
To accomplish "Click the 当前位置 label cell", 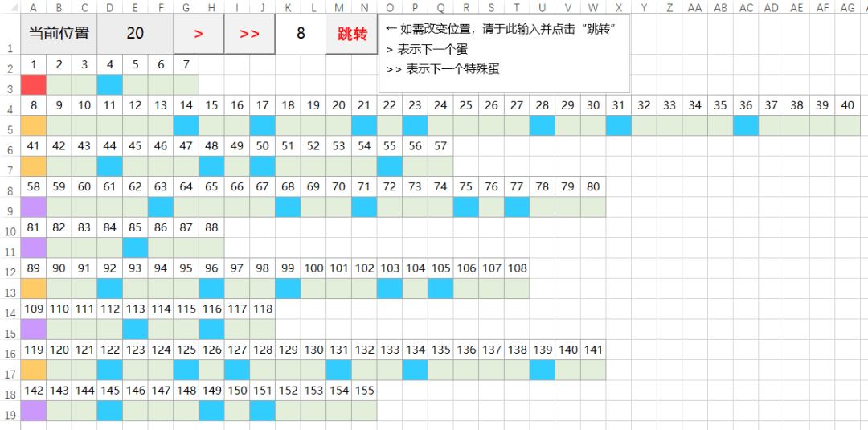I will tap(59, 34).
